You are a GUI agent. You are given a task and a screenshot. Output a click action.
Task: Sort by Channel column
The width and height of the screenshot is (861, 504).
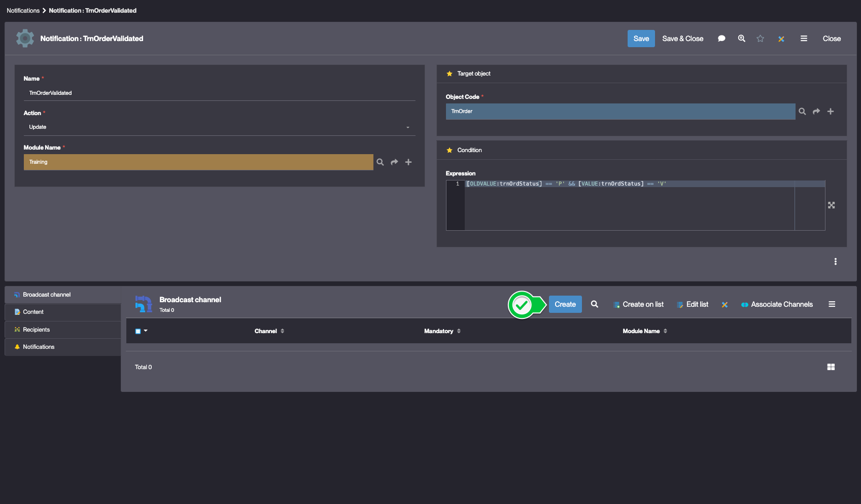coord(269,331)
